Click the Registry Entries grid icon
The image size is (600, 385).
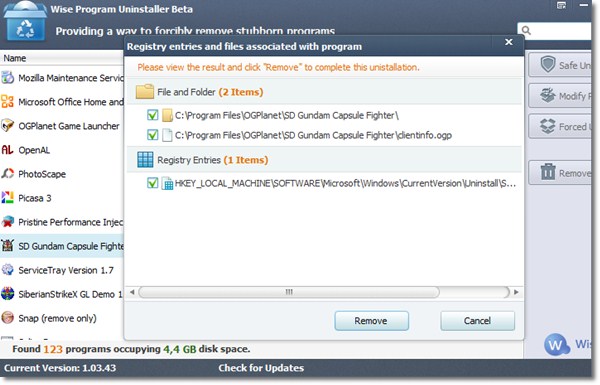(x=145, y=160)
